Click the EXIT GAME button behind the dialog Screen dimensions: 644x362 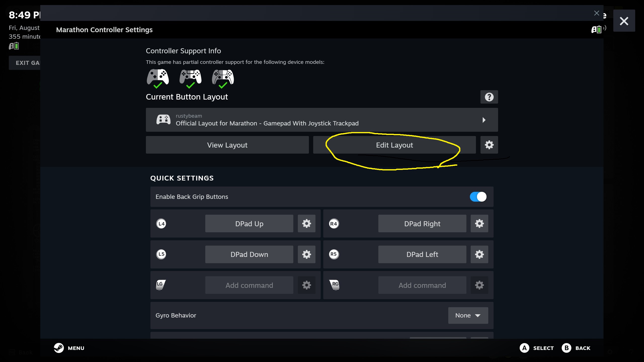[25, 63]
